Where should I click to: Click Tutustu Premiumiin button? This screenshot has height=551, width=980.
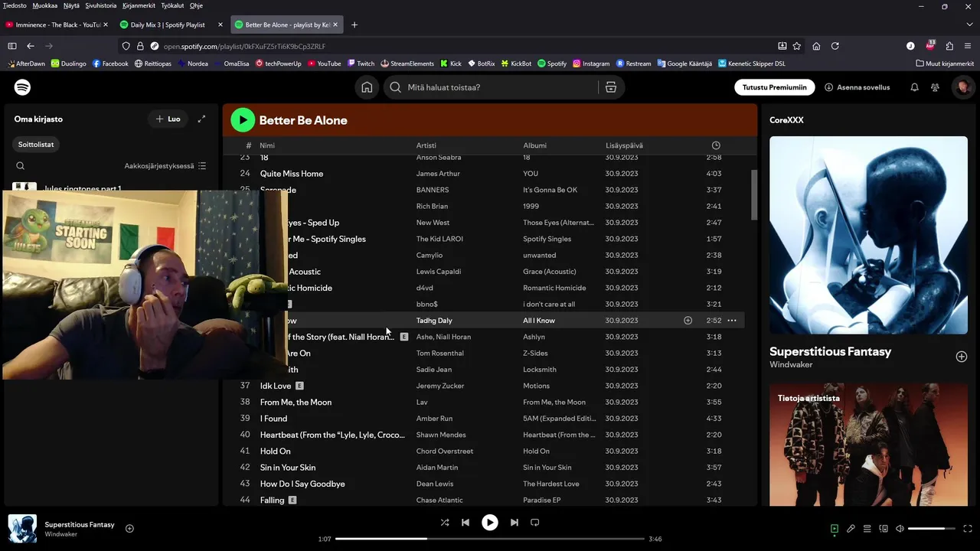pos(774,87)
